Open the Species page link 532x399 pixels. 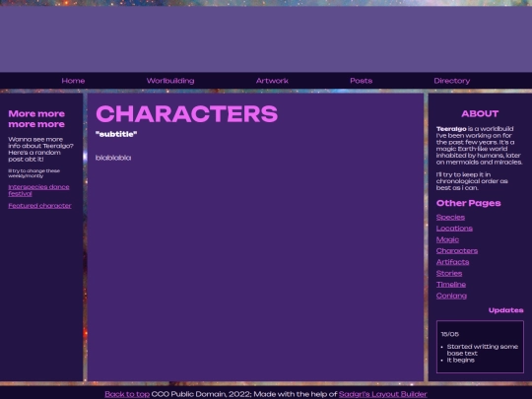click(x=450, y=217)
